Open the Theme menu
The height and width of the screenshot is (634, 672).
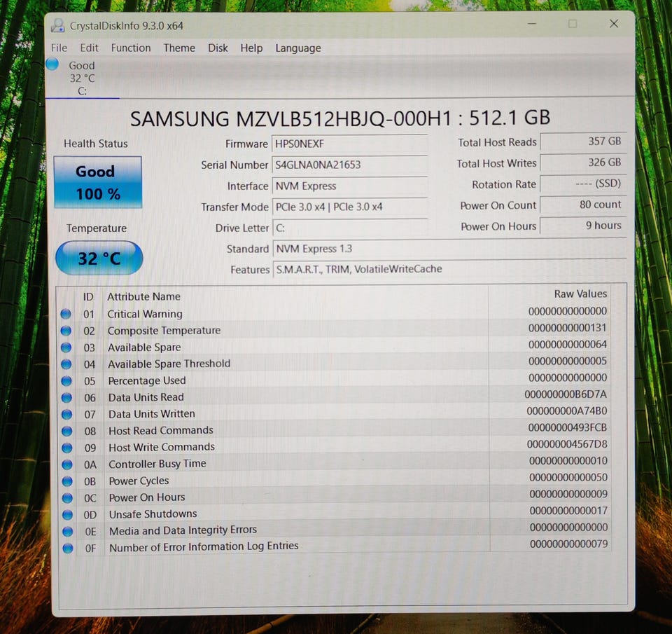point(179,48)
